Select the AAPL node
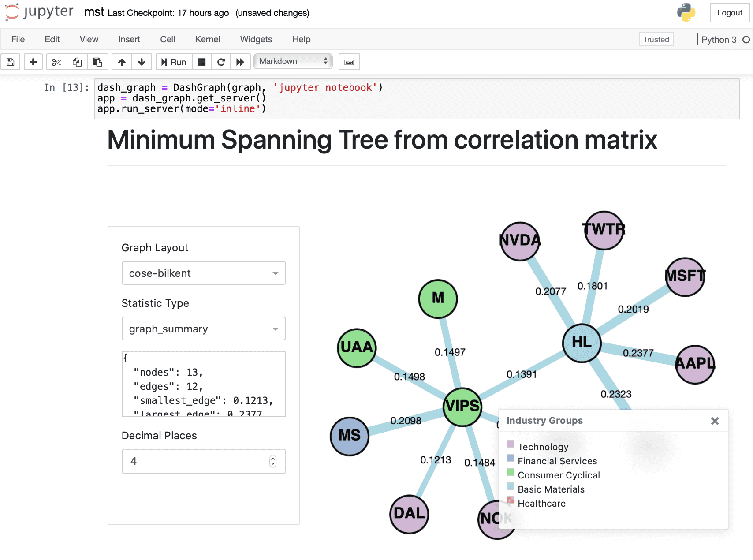This screenshot has height=560, width=753. click(x=695, y=365)
